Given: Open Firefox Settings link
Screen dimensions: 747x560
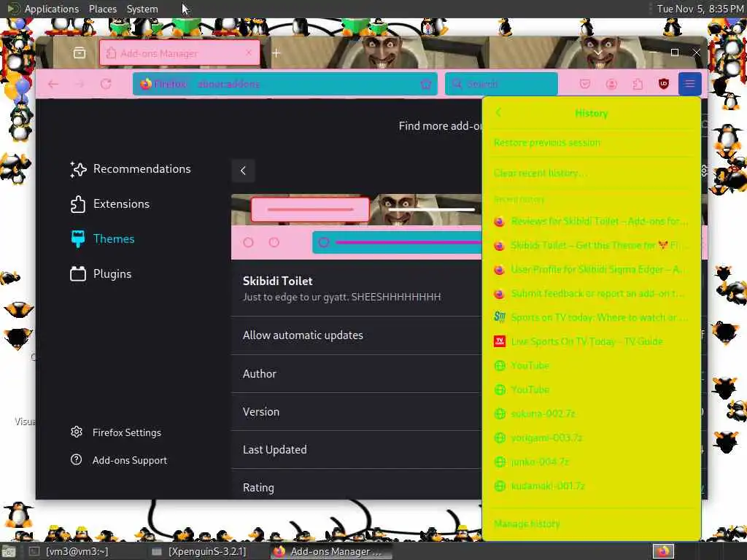Looking at the screenshot, I should pyautogui.click(x=116, y=432).
